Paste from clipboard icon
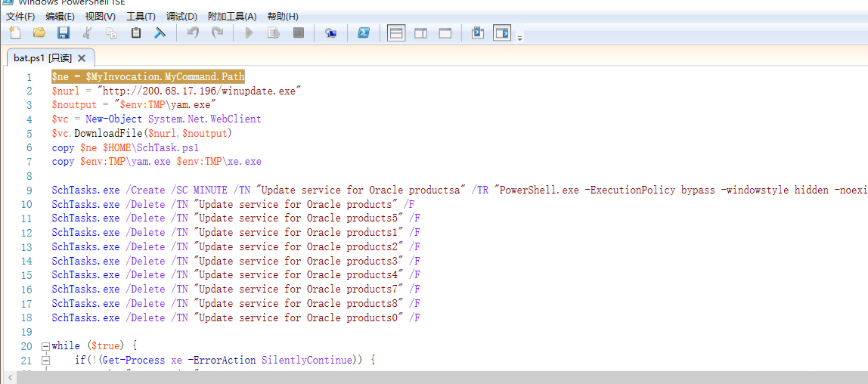868x384 pixels. pyautogui.click(x=135, y=33)
